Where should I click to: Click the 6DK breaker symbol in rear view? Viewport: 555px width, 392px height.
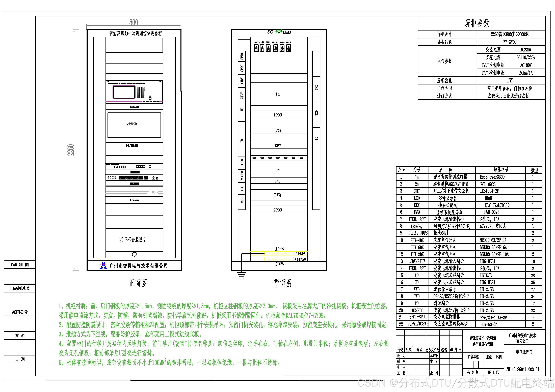(x=288, y=48)
